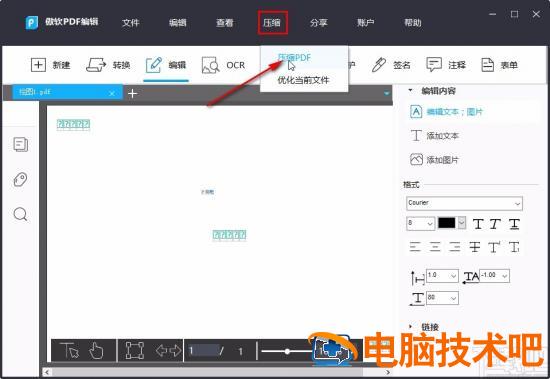Select the top-left text box in document
The height and width of the screenshot is (379, 550).
(x=73, y=124)
